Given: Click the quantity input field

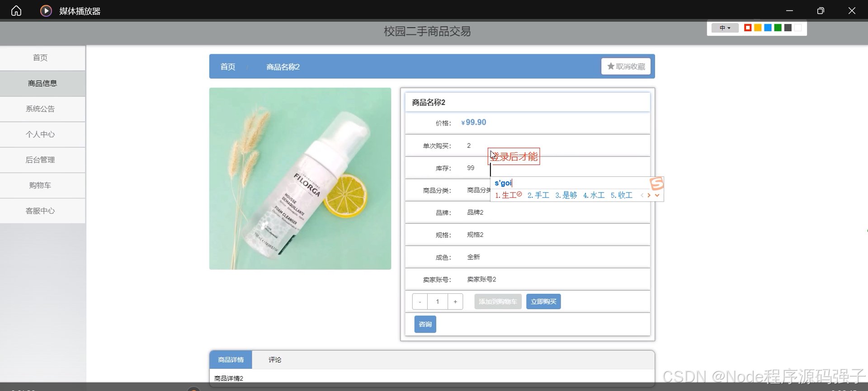Looking at the screenshot, I should coord(438,301).
